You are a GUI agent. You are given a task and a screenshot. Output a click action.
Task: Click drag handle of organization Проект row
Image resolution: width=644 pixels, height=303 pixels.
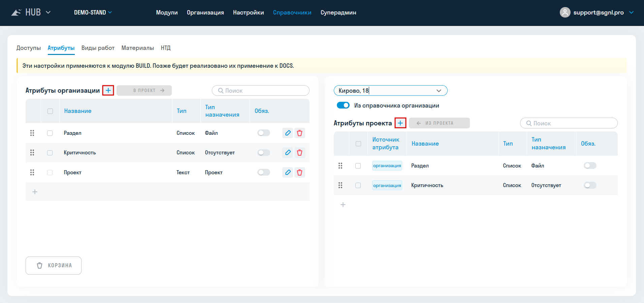tap(32, 173)
